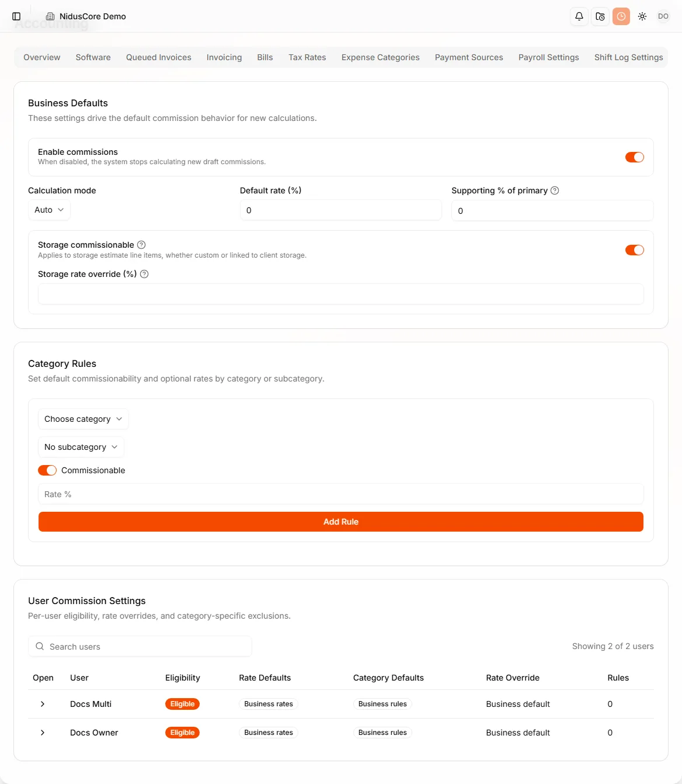
Task: Click the Default rate (%) field
Action: pyautogui.click(x=341, y=210)
